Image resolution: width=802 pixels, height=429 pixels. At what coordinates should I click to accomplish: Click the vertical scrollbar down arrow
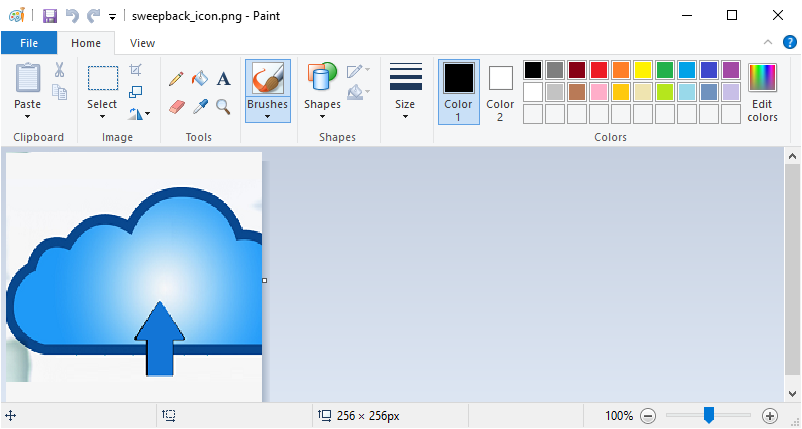pyautogui.click(x=792, y=394)
